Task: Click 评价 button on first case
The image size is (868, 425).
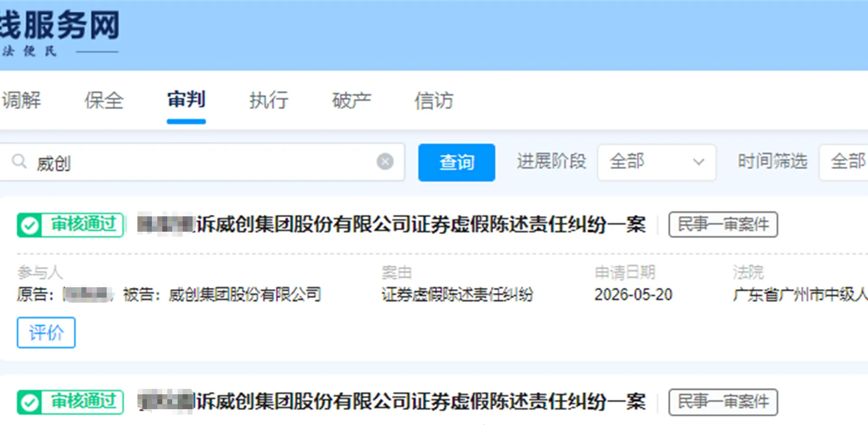Action: tap(46, 333)
